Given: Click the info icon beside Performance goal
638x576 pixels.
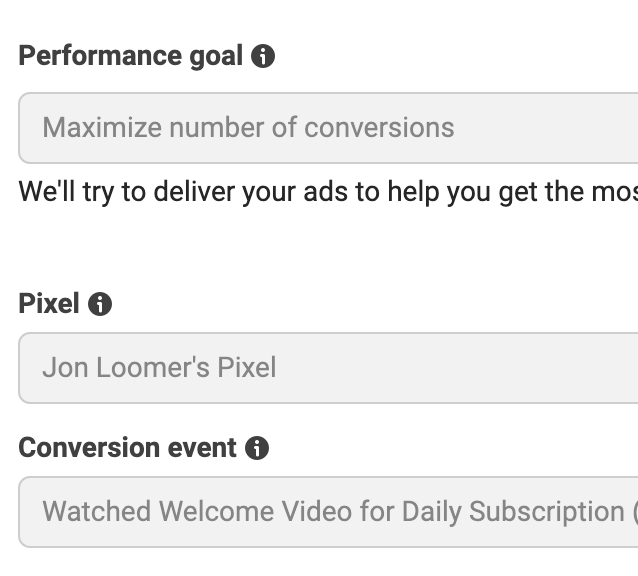Looking at the screenshot, I should pos(263,56).
